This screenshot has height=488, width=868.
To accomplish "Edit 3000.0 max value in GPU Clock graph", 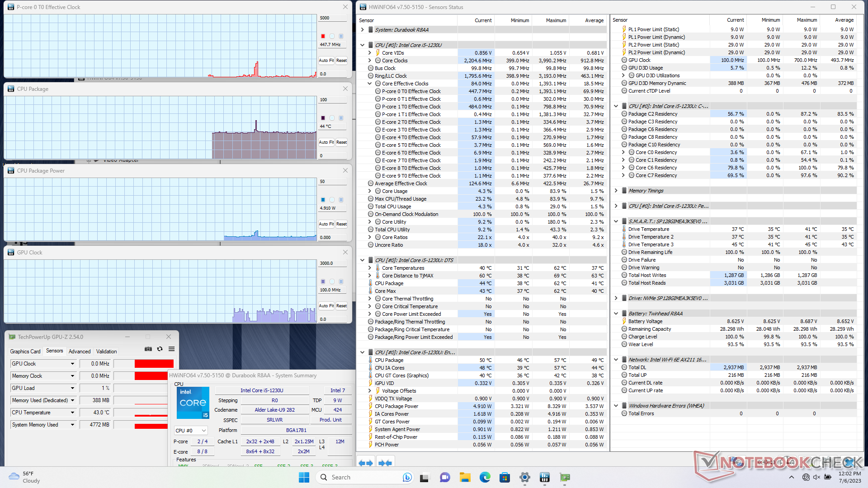I will [332, 263].
